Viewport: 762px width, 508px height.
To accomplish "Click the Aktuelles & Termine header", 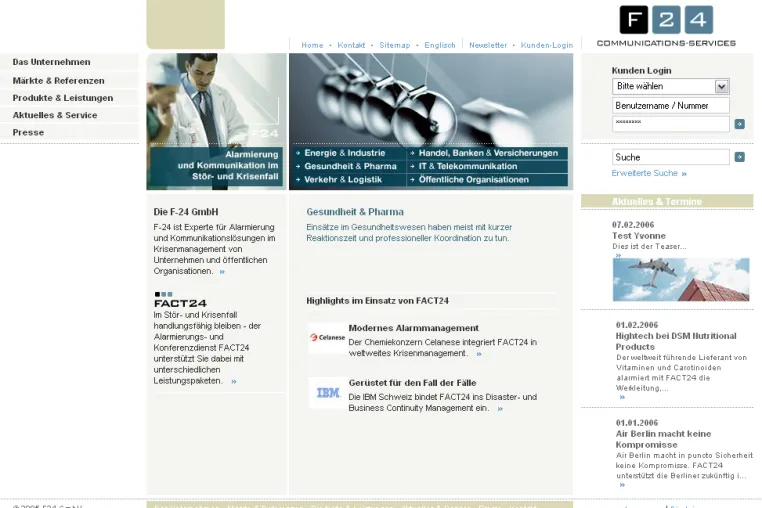I will pos(657,201).
